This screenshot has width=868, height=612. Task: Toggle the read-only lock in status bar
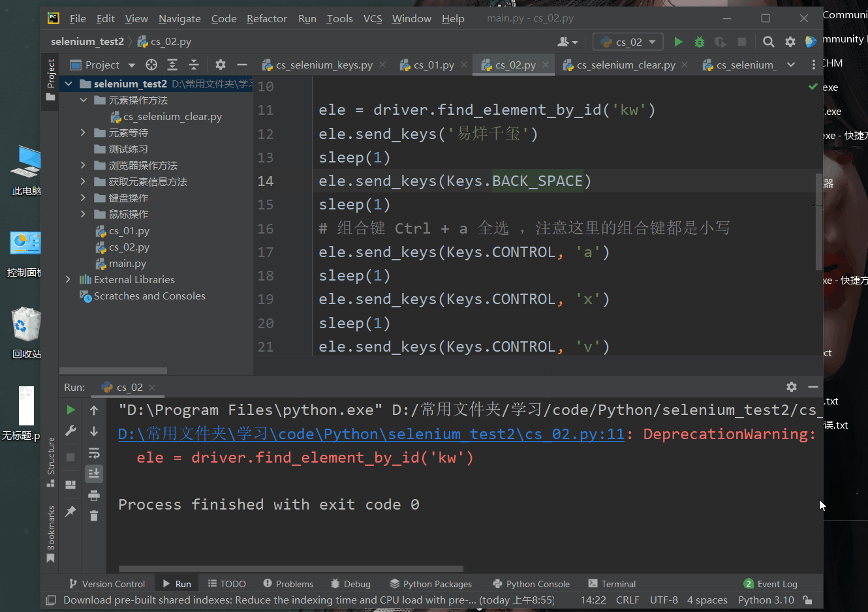tap(808, 600)
